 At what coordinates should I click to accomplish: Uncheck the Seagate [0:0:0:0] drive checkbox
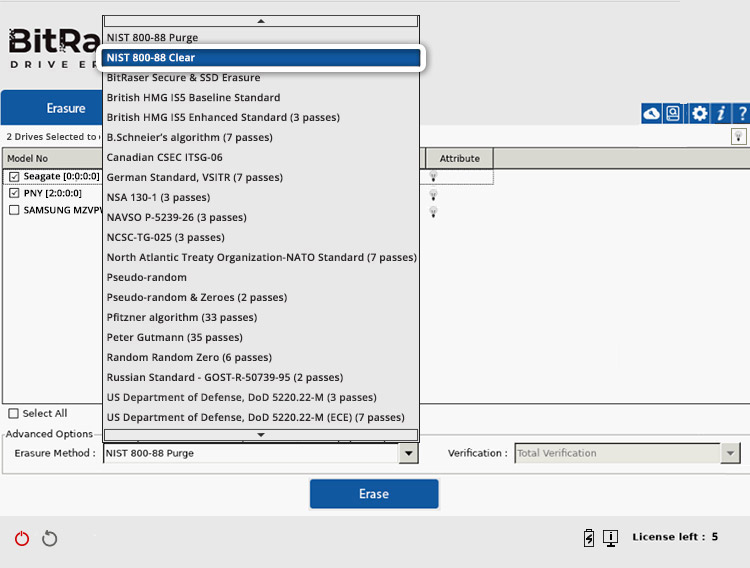(14, 177)
